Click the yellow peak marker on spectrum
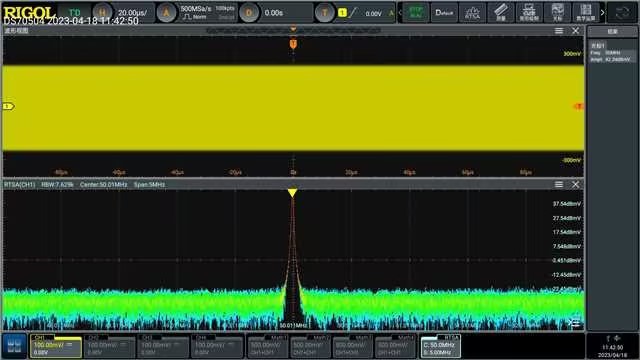The width and height of the screenshot is (640, 360). click(292, 193)
